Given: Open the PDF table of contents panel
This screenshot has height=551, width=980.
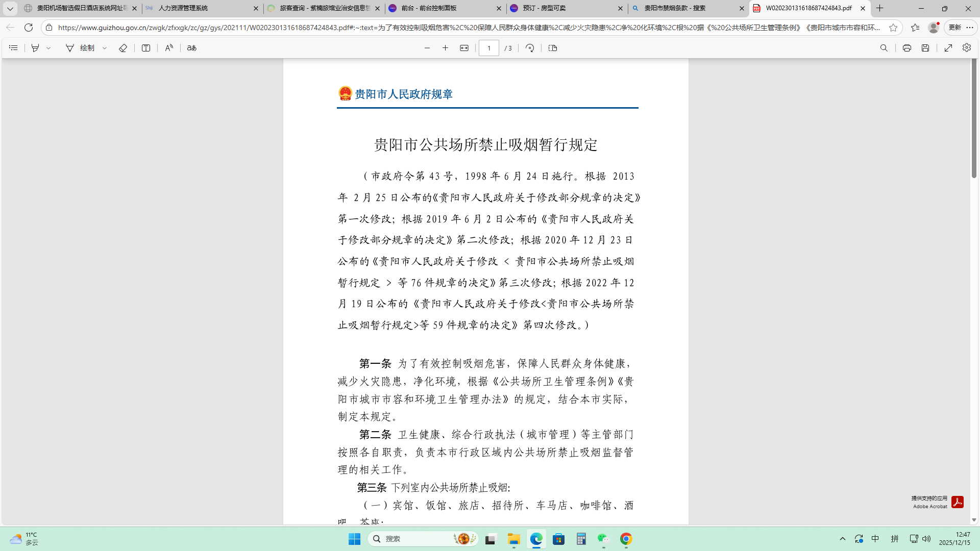Looking at the screenshot, I should [14, 48].
